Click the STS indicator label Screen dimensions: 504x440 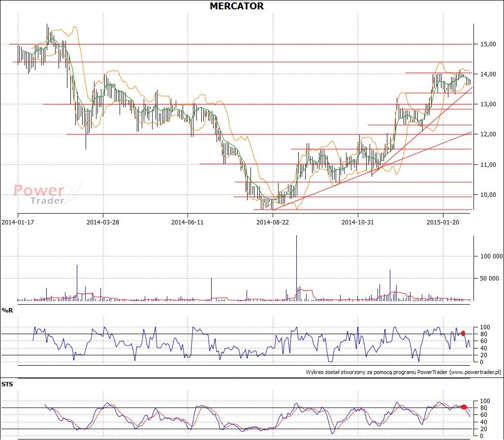[x=7, y=384]
